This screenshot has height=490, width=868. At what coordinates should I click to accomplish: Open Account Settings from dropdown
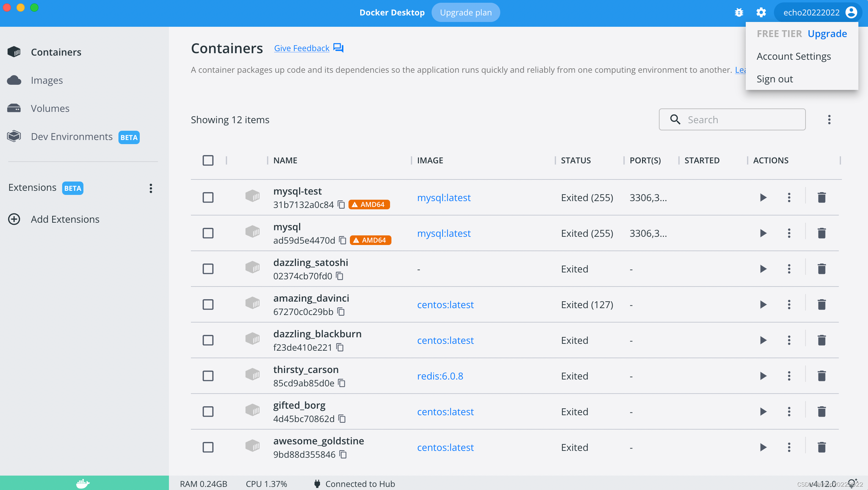coord(793,56)
